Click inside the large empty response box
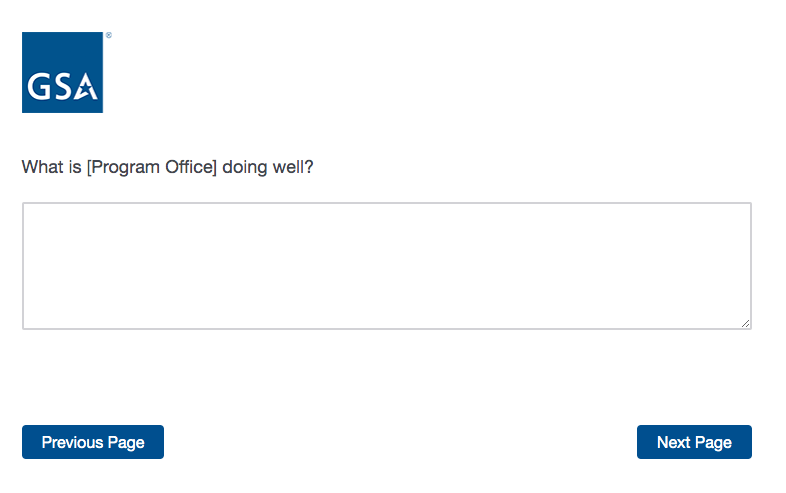This screenshot has width=786, height=493. click(x=386, y=266)
